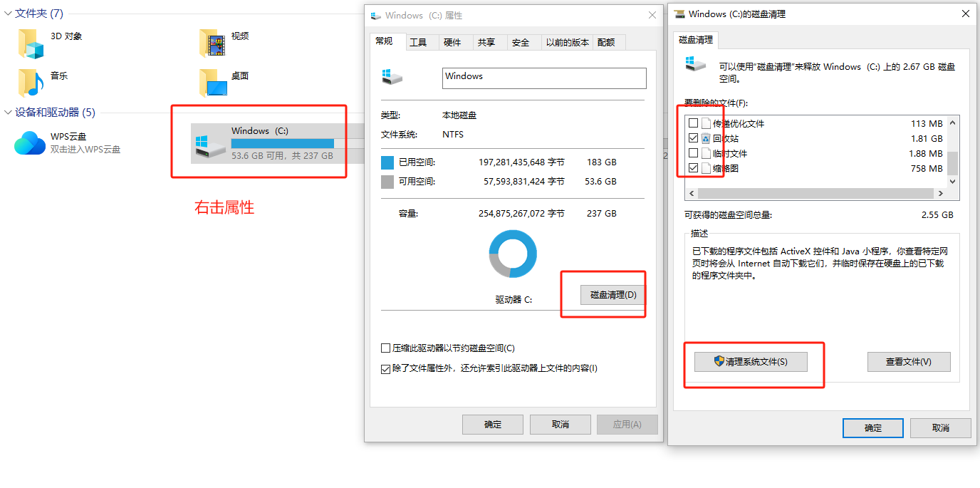Click the file list scroll down arrow
Viewport: 980px width, 488px height.
click(953, 181)
